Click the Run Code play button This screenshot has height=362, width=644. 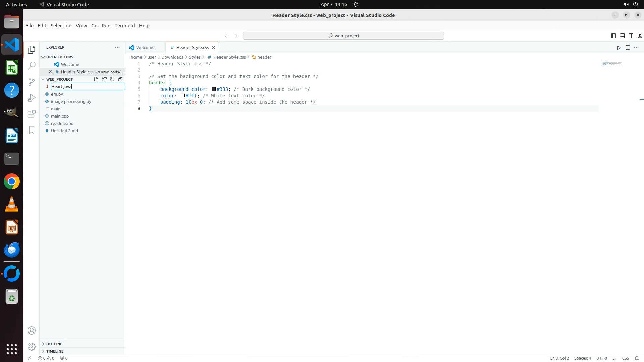(x=619, y=48)
